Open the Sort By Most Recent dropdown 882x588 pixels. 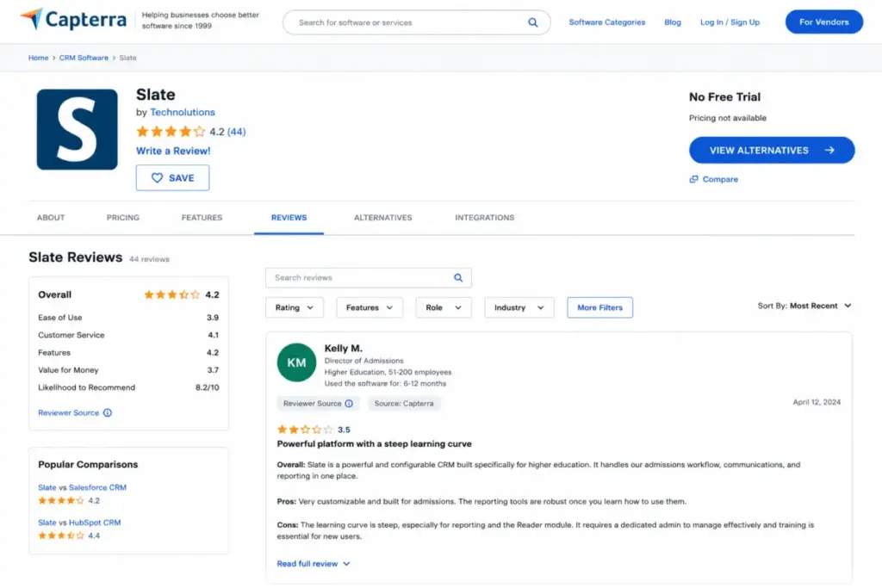(804, 306)
